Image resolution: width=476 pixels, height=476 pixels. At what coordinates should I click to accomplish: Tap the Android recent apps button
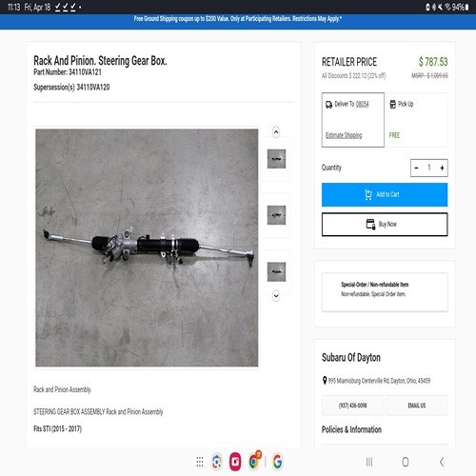369,462
